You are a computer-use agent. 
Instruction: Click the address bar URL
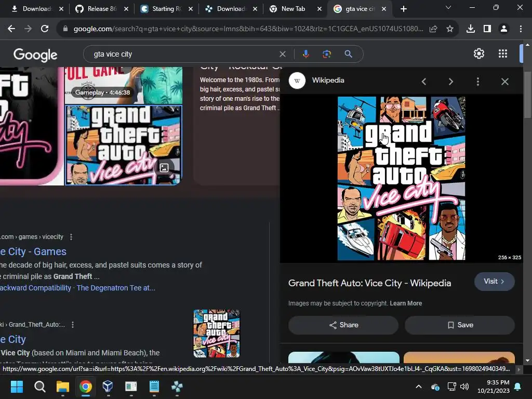[248, 29]
